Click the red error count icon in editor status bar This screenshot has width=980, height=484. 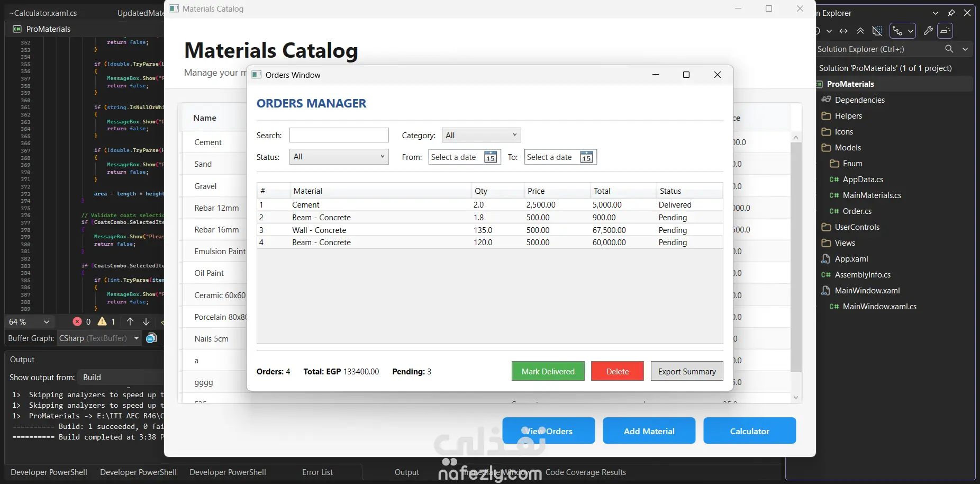pos(77,321)
